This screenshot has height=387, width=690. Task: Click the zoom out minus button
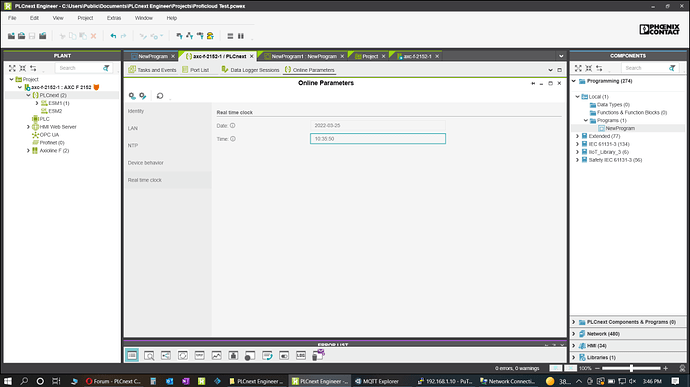[x=598, y=368]
